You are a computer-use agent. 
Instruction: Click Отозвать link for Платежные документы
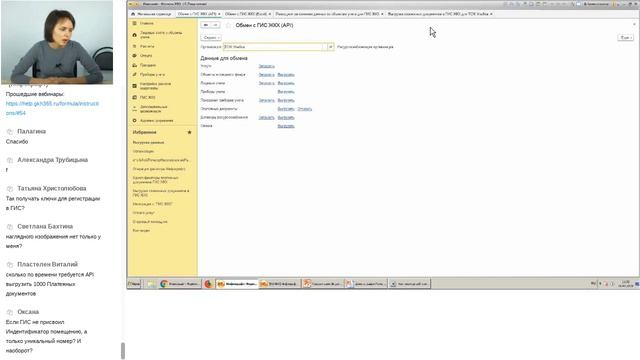(304, 109)
